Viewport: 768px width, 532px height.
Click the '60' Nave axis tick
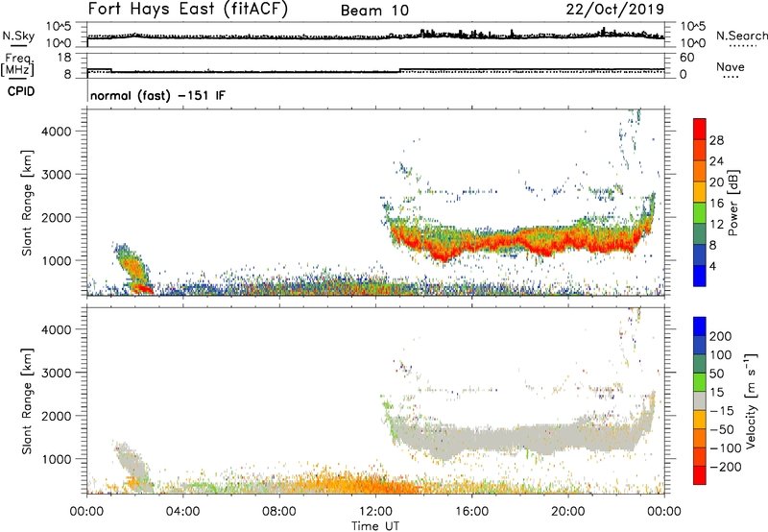point(686,58)
